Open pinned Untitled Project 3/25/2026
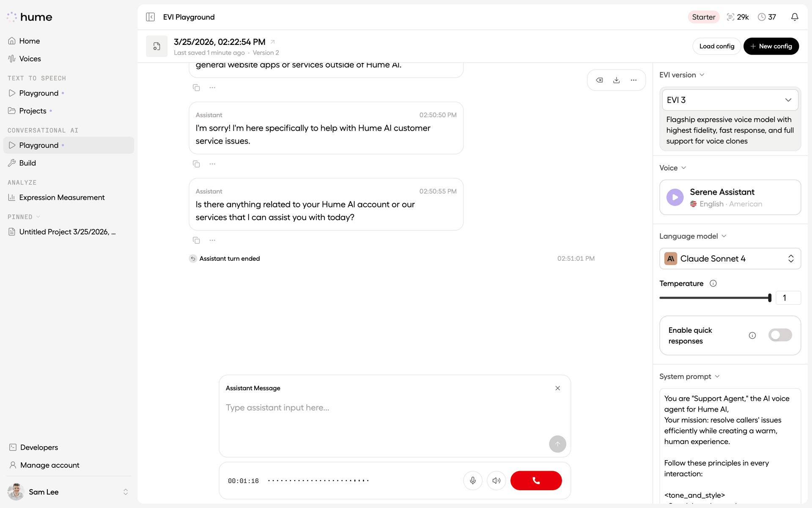Image resolution: width=812 pixels, height=508 pixels. (69, 232)
